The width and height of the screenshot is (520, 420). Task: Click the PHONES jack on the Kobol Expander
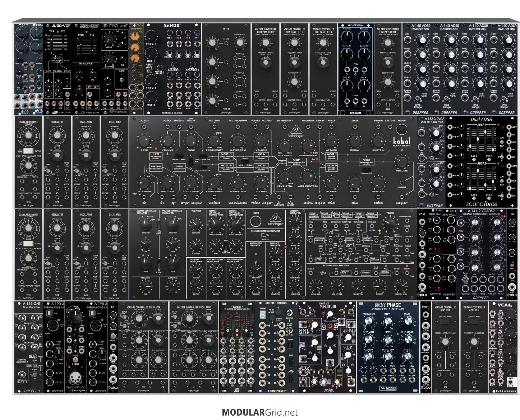click(402, 183)
